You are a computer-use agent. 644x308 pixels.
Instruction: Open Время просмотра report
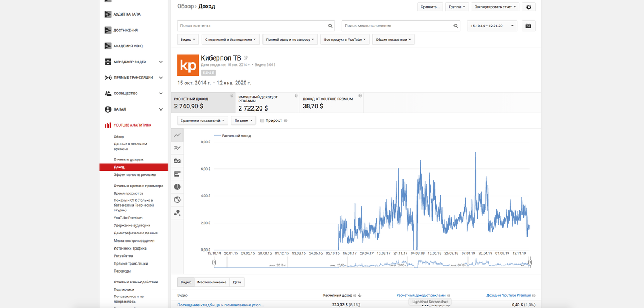[128, 193]
